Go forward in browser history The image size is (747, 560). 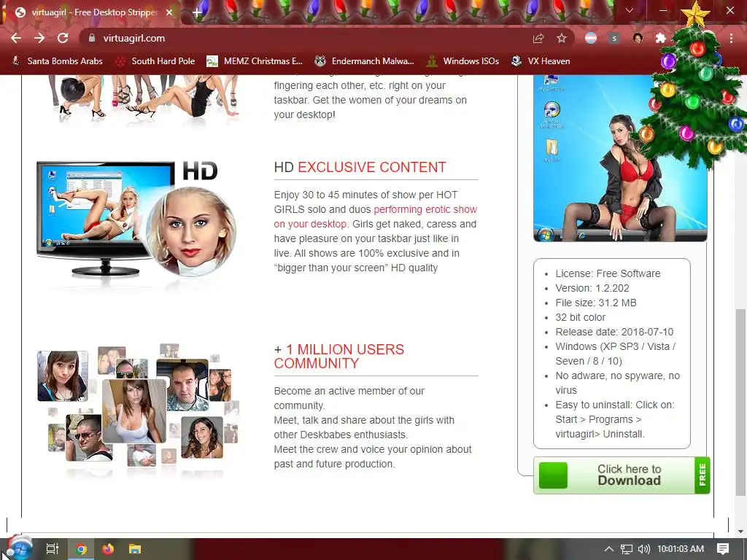point(39,38)
